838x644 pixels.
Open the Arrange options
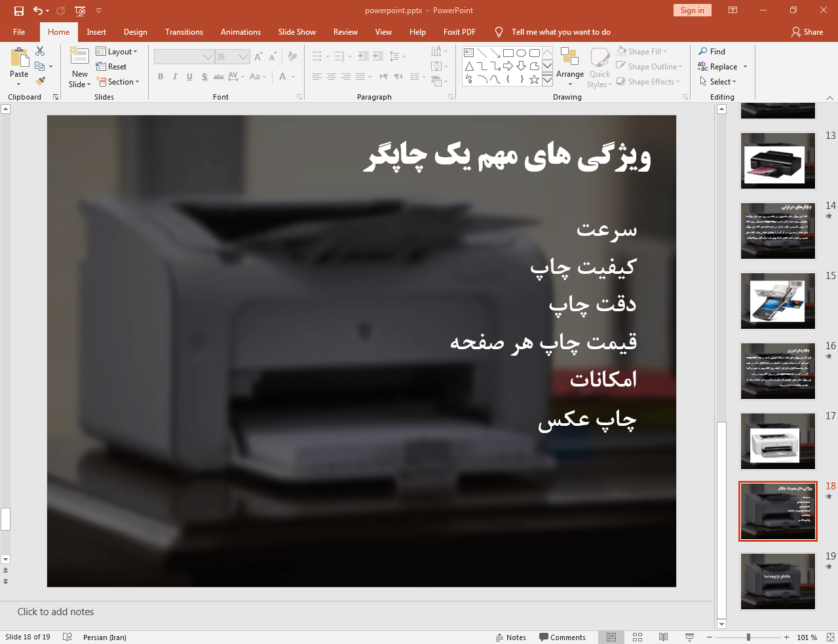(570, 67)
